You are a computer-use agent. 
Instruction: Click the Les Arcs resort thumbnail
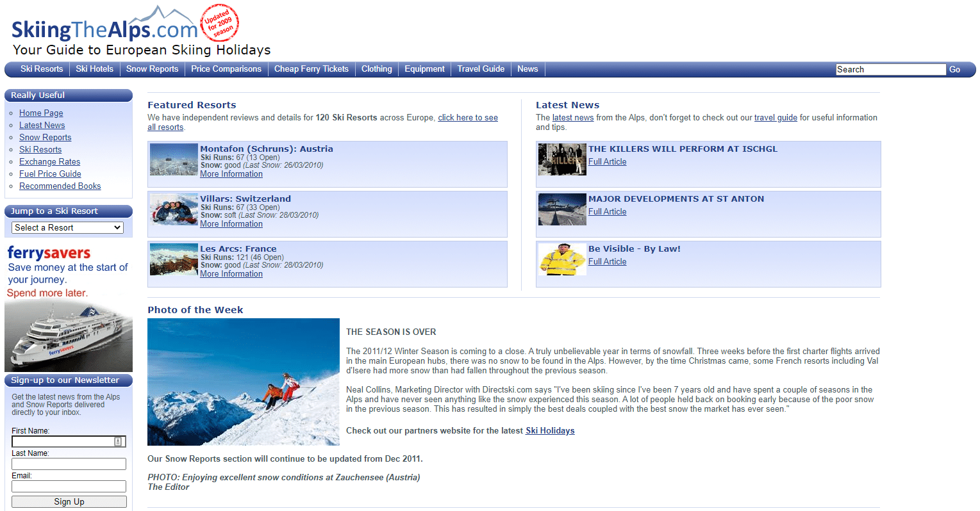pyautogui.click(x=174, y=259)
